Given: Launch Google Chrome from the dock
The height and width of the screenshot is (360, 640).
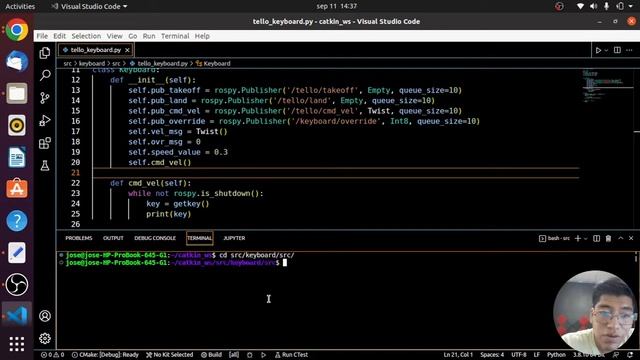Looking at the screenshot, I should [x=17, y=30].
